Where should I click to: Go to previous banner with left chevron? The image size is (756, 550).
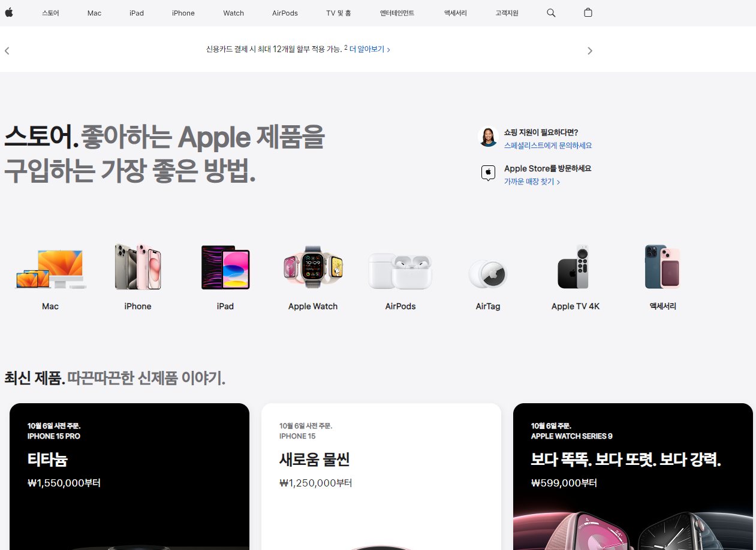pyautogui.click(x=7, y=50)
